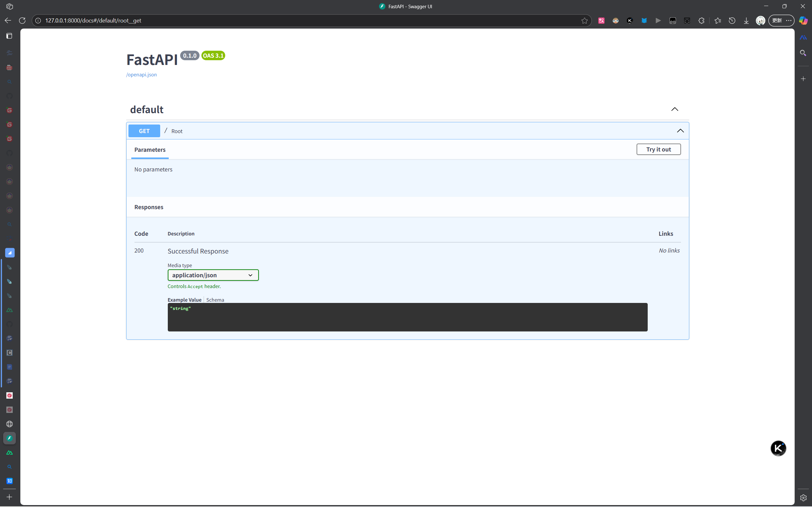The image size is (812, 507).
Task: Reload the page with the refresh icon
Action: tap(23, 21)
